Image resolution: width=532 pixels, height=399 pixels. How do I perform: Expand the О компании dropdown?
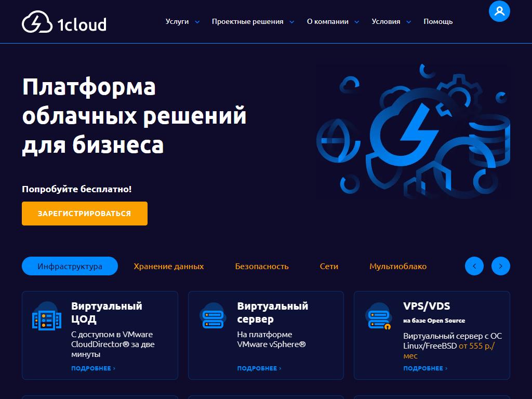click(x=332, y=22)
